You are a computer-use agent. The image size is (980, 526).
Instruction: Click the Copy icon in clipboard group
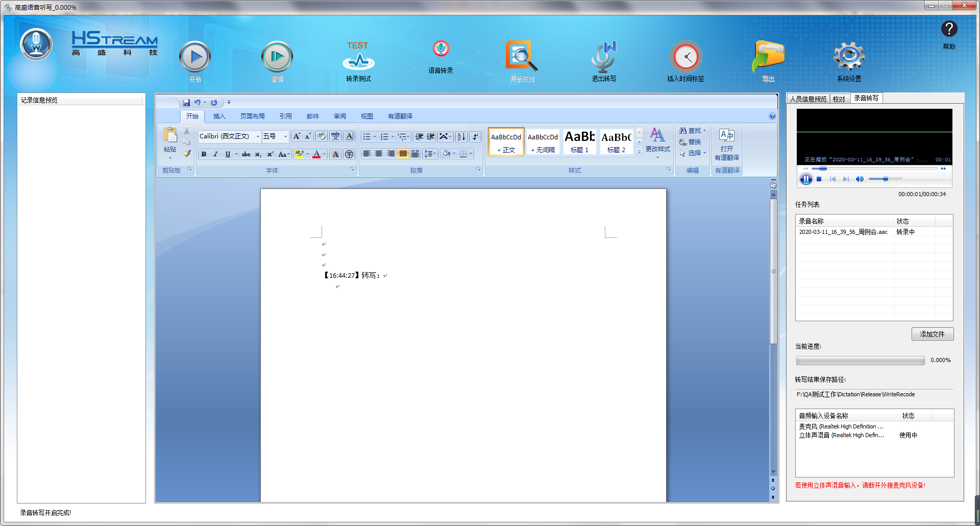pyautogui.click(x=187, y=142)
